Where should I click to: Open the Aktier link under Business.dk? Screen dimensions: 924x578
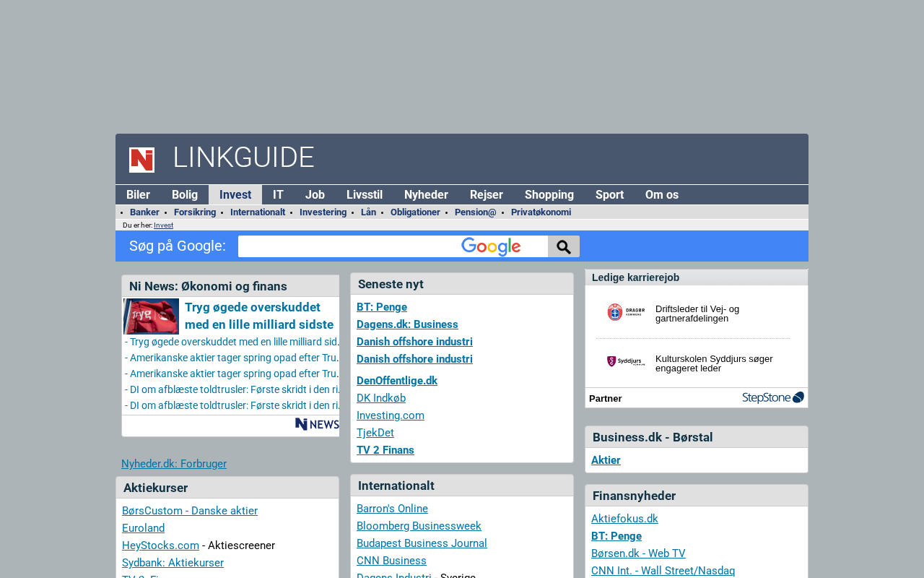606,460
